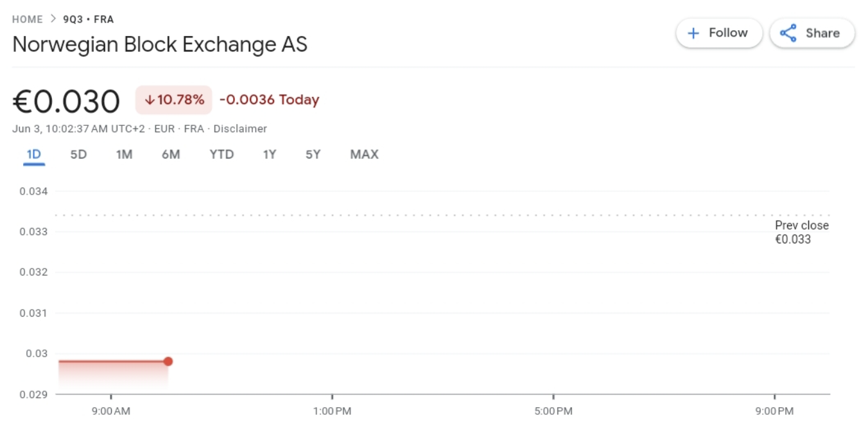
Task: Click the Prev close €0.033 label
Action: tap(802, 232)
